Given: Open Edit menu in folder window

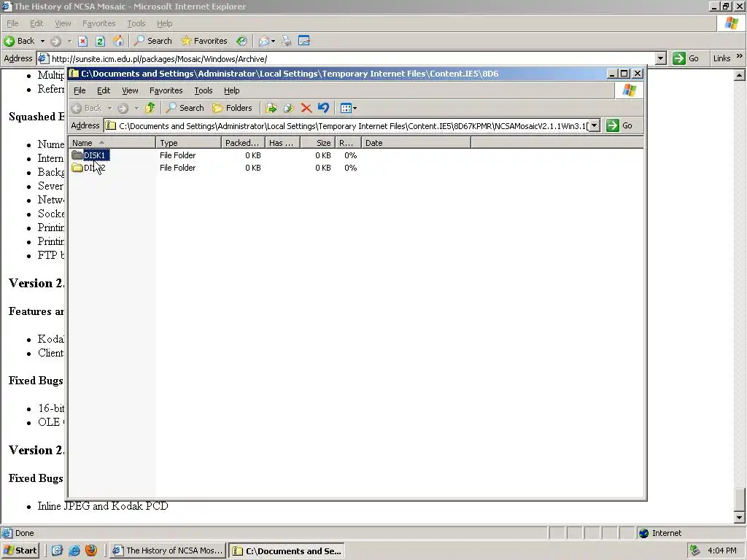Looking at the screenshot, I should [104, 90].
